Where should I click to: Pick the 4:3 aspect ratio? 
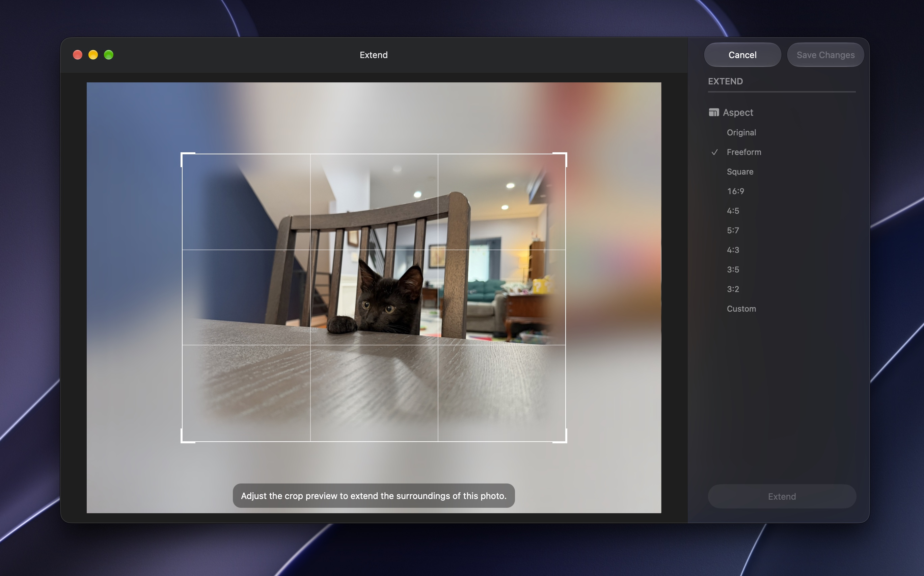coord(733,250)
